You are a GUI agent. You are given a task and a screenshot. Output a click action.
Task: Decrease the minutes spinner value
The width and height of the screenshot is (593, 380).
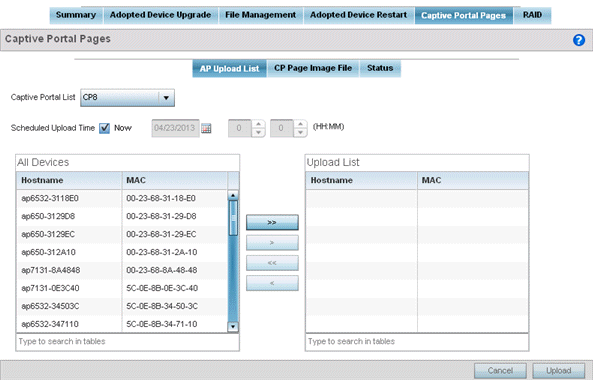[x=300, y=132]
